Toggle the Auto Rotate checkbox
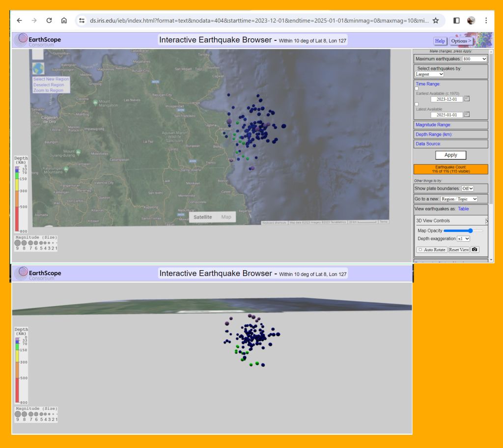503x448 pixels. (x=420, y=250)
